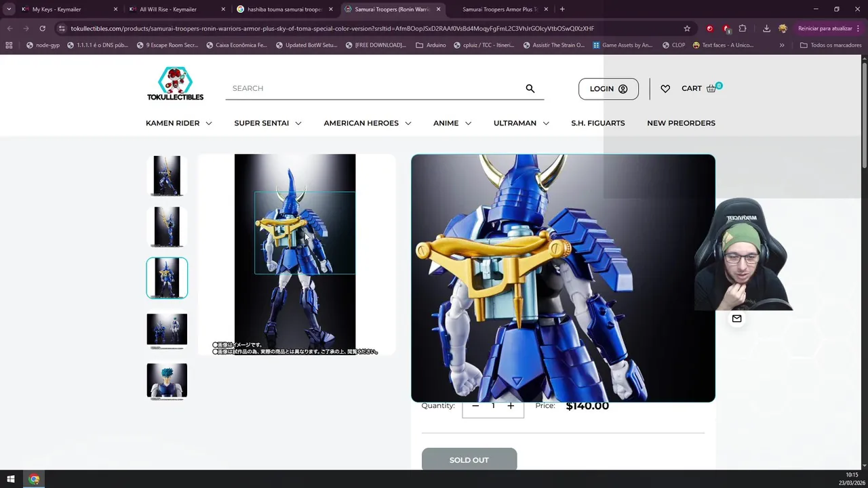The width and height of the screenshot is (868, 488).
Task: Expand the Anime menu
Action: [x=452, y=123]
